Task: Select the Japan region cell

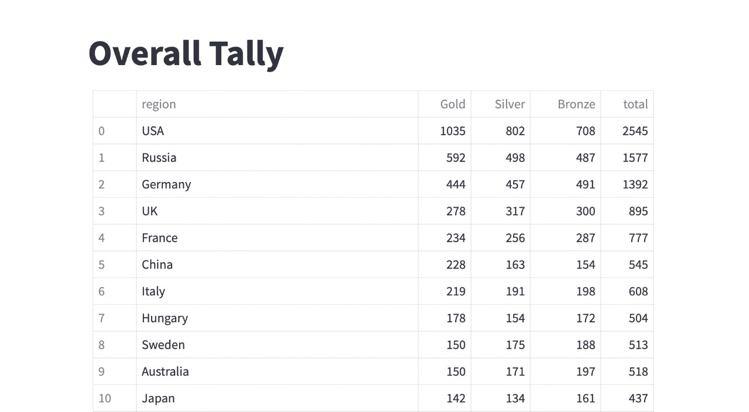Action: [x=277, y=398]
